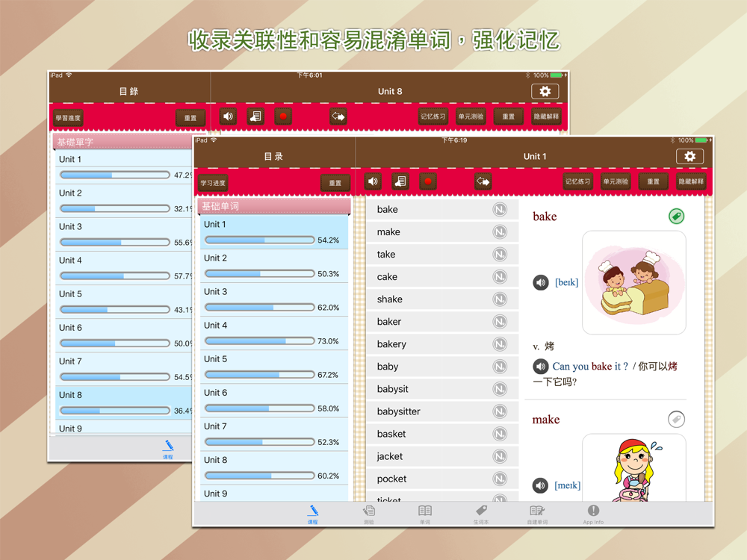This screenshot has height=560, width=747.
Task: Open Unit 3 at 55.6% in back window
Action: pyautogui.click(x=124, y=234)
